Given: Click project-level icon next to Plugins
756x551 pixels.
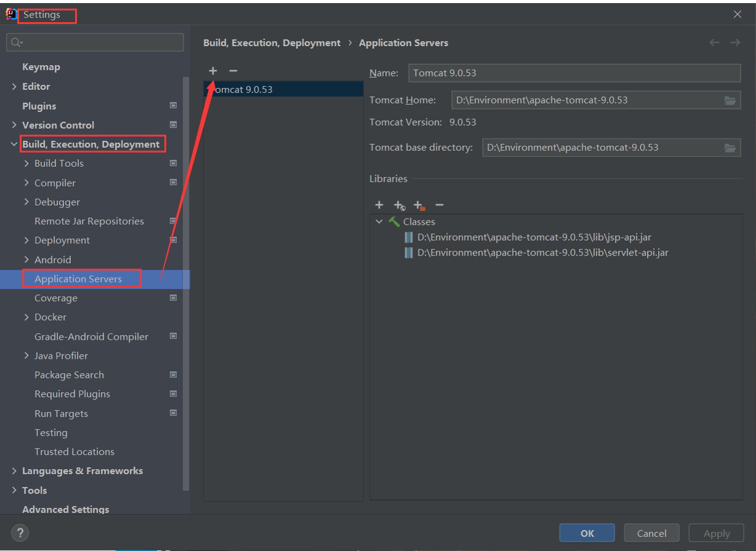Looking at the screenshot, I should click(173, 106).
